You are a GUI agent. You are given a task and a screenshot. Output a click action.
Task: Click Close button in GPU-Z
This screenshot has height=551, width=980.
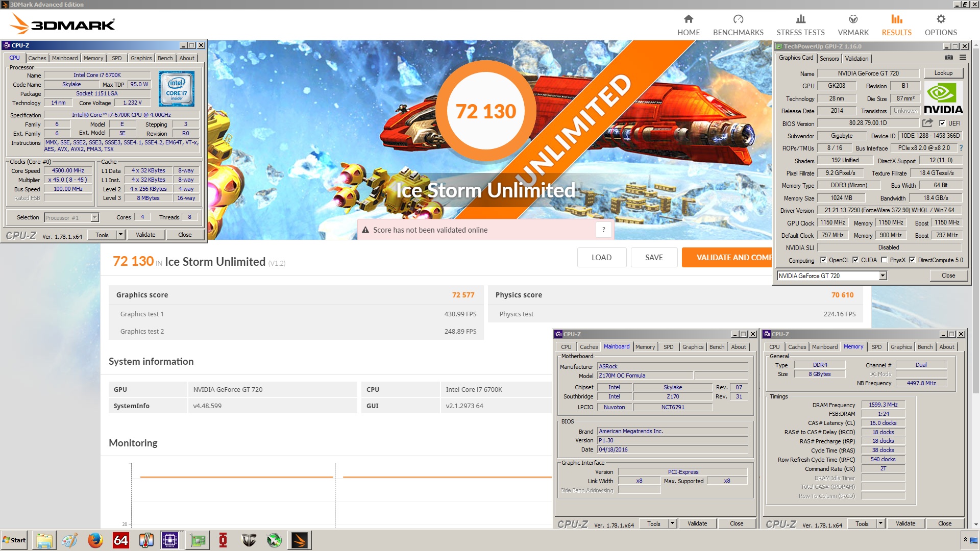coord(948,275)
